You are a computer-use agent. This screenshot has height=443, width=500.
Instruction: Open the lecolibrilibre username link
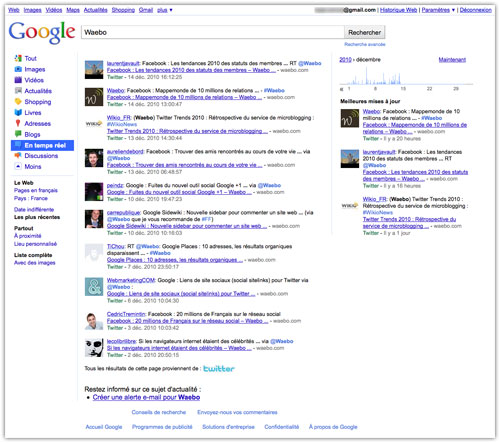(x=121, y=341)
